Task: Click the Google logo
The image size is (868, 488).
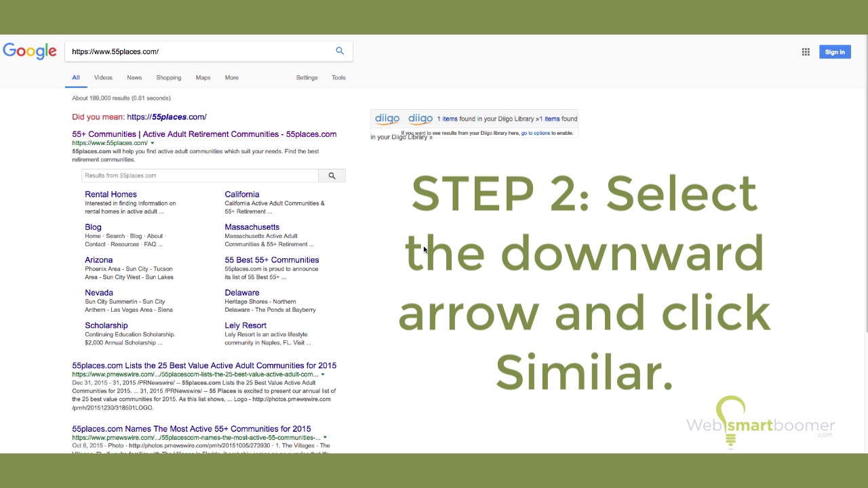Action: coord(30,52)
